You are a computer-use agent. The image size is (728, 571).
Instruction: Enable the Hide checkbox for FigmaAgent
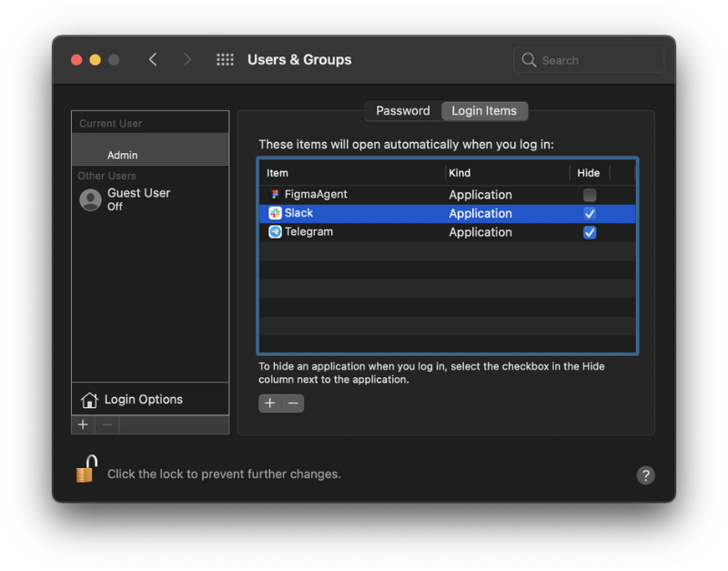tap(590, 195)
